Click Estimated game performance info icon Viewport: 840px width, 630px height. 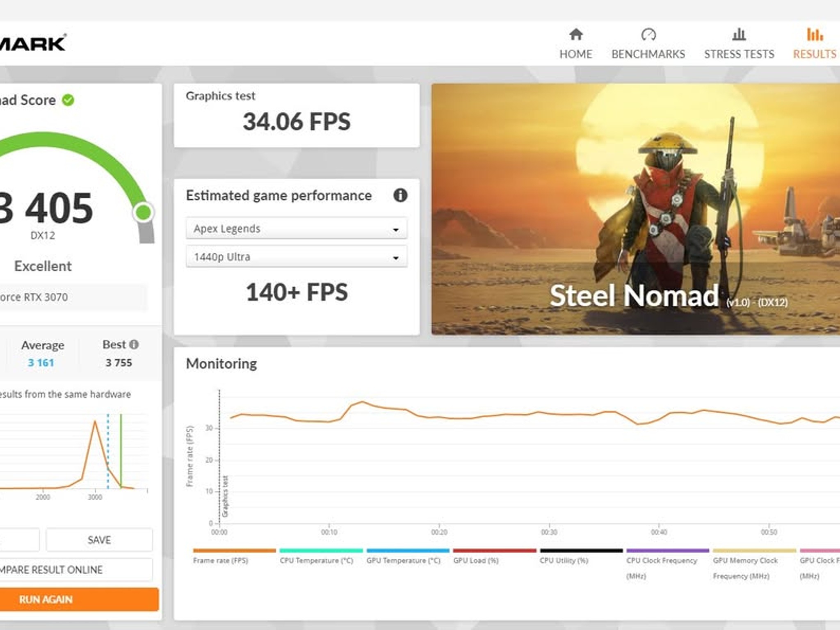click(400, 195)
